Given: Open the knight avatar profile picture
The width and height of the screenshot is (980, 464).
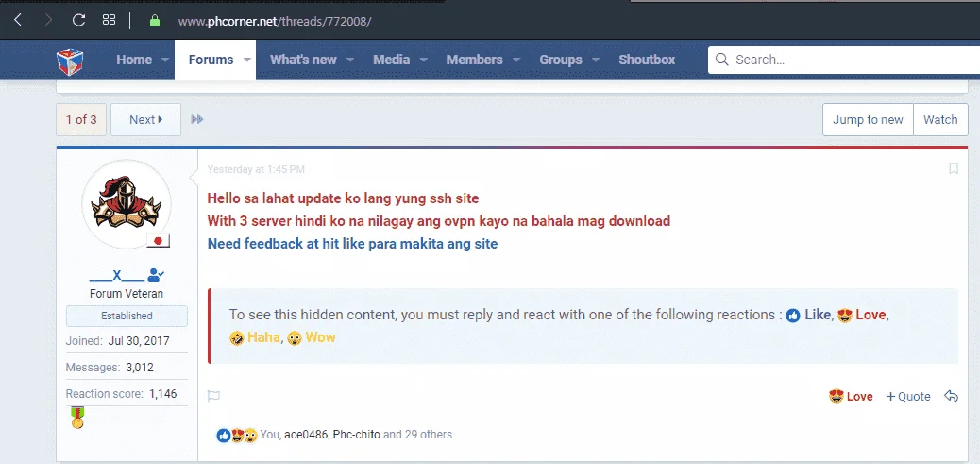Looking at the screenshot, I should [127, 204].
